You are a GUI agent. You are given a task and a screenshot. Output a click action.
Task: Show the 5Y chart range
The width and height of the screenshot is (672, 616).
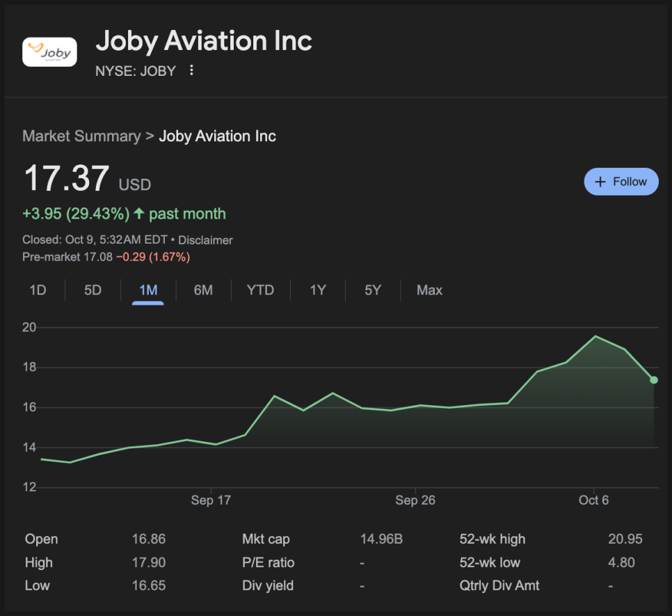[x=373, y=290]
